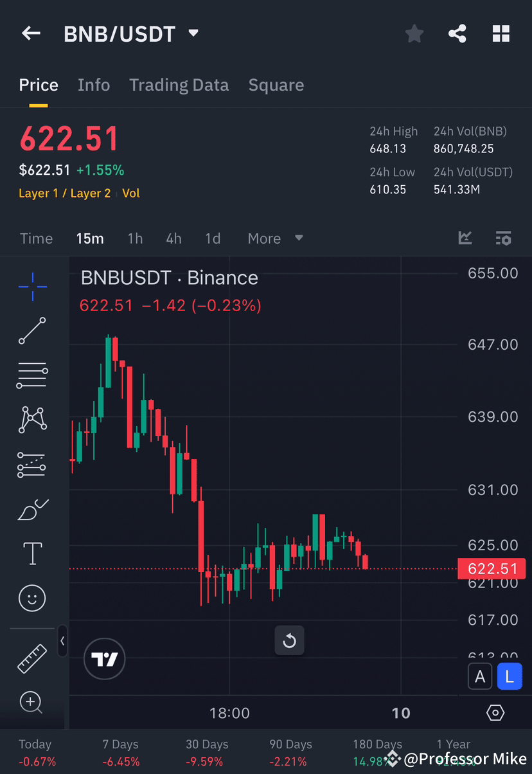
Task: Toggle auto scale with the A button
Action: click(x=480, y=676)
